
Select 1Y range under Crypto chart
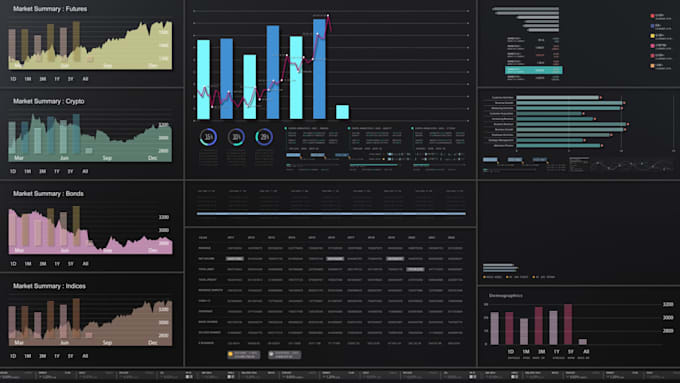tap(56, 171)
